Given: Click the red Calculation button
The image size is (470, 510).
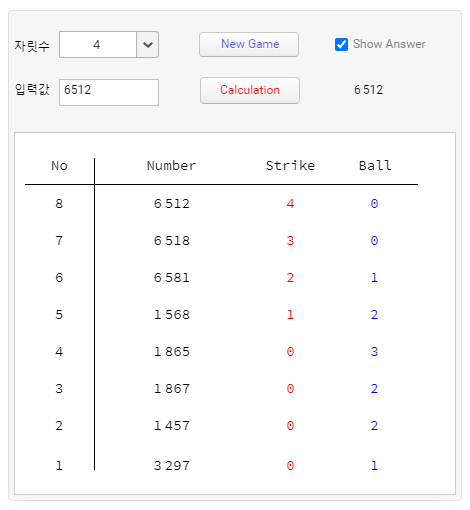Looking at the screenshot, I should click(x=250, y=90).
